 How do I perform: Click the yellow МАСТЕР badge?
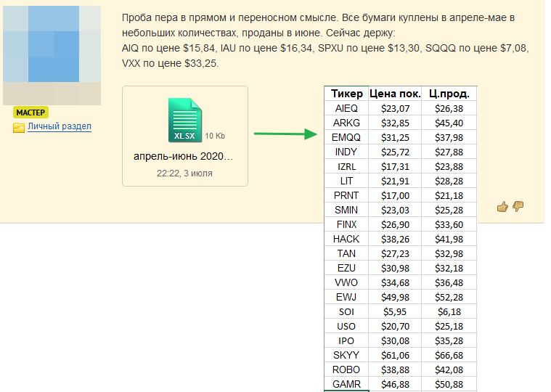pyautogui.click(x=30, y=113)
